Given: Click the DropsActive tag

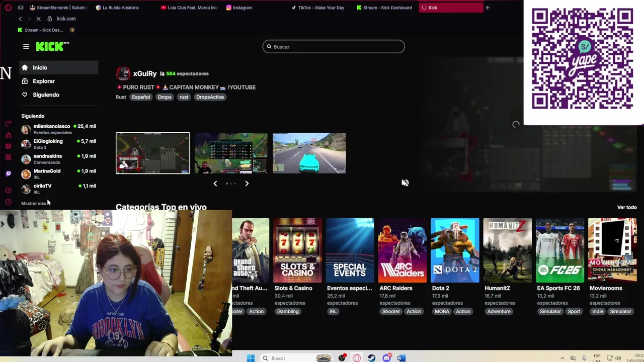Looking at the screenshot, I should pyautogui.click(x=210, y=97).
